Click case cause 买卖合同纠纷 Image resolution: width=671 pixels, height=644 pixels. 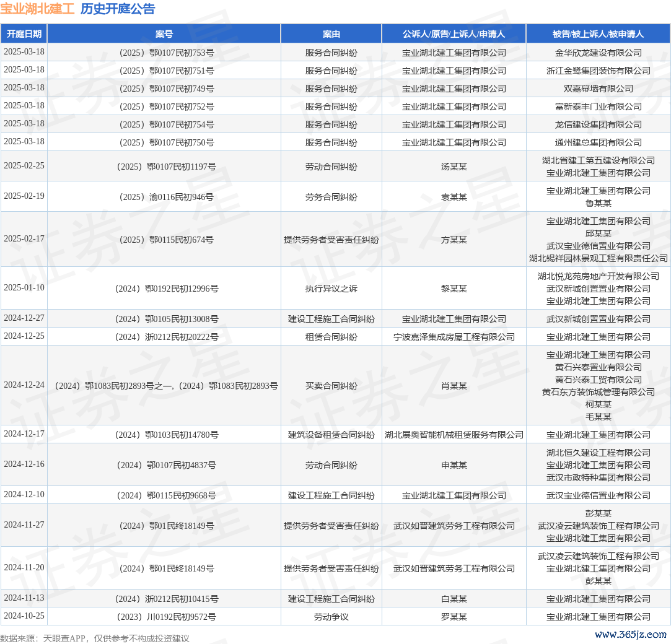click(331, 386)
